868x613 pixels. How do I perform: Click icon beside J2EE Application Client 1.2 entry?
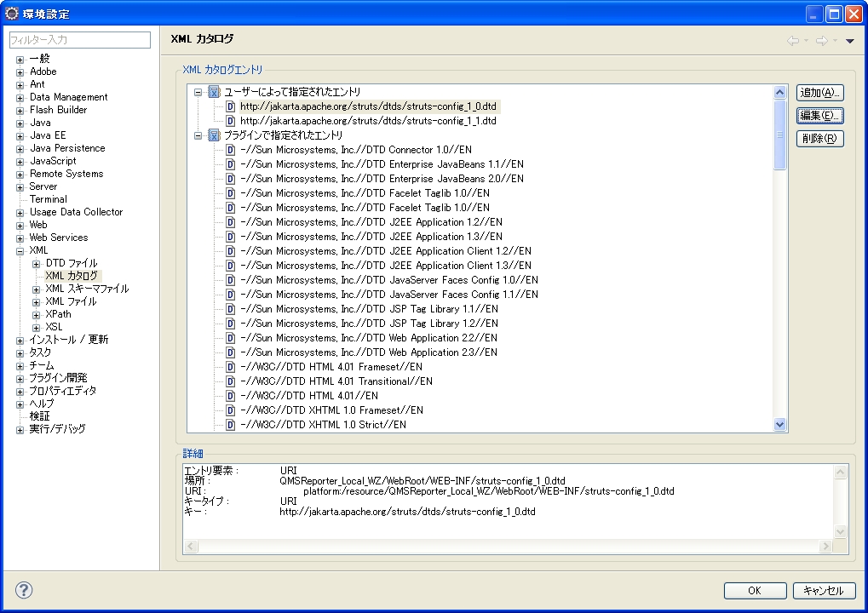click(230, 250)
